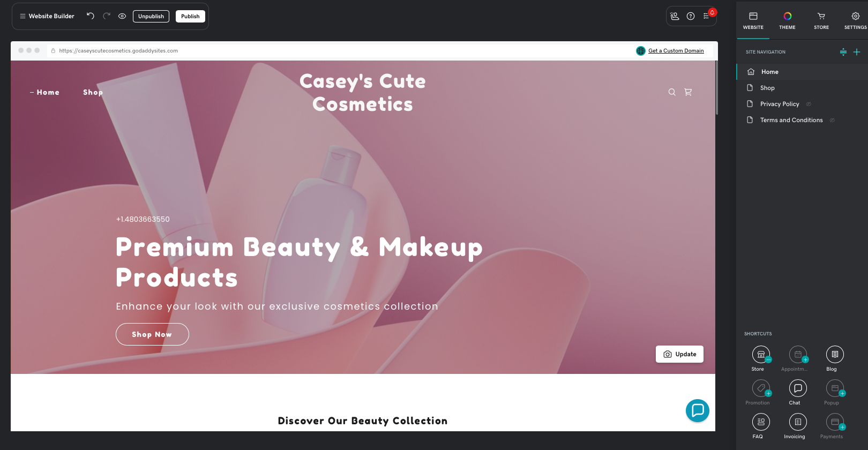Screen dimensions: 868x450
Task: Open the floating chat bubble widget
Action: tap(698, 411)
